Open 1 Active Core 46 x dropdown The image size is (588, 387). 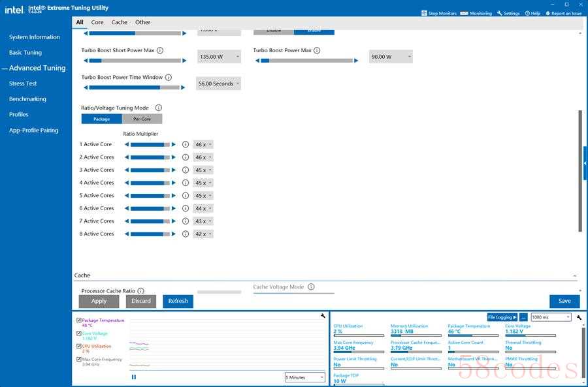tap(203, 144)
